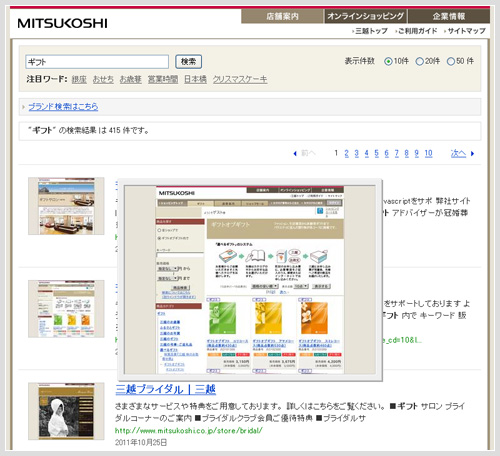Go to 三越トップ link
The height and width of the screenshot is (456, 500).
(371, 31)
